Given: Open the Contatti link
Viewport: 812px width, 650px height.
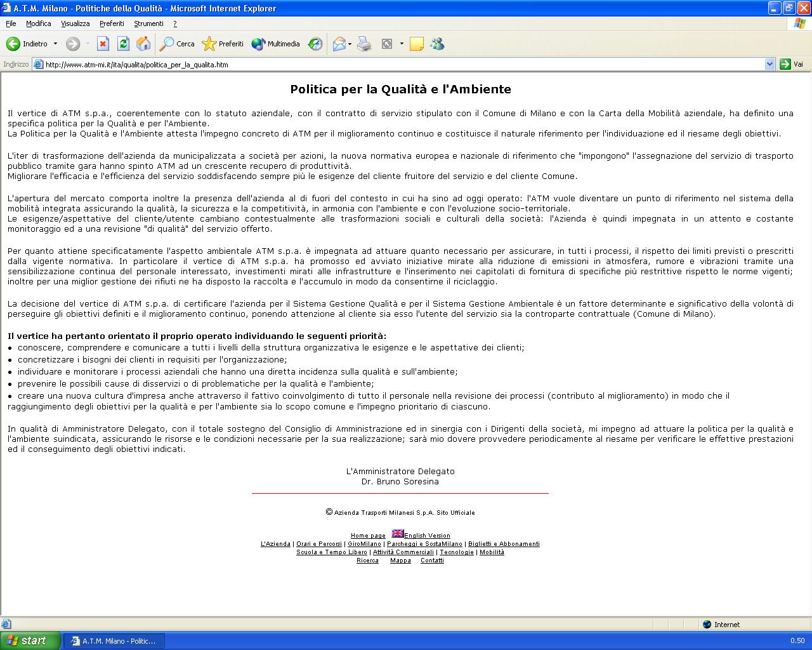Looking at the screenshot, I should 432,560.
